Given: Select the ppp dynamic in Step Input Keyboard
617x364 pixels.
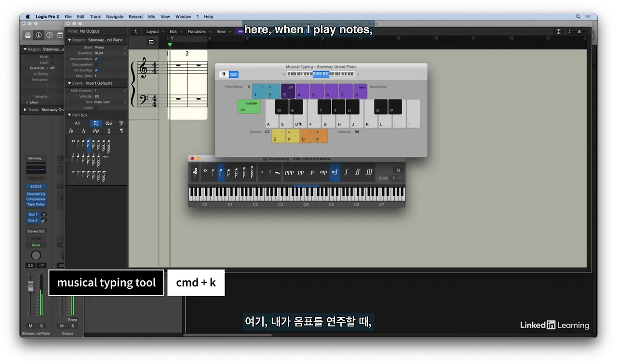Looking at the screenshot, I should click(x=289, y=172).
